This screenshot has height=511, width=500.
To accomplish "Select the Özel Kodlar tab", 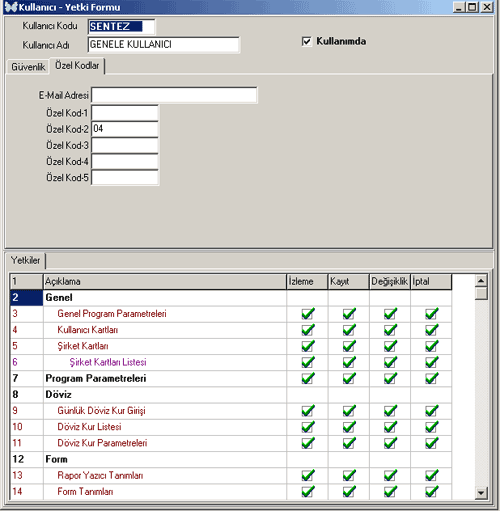I will (77, 66).
